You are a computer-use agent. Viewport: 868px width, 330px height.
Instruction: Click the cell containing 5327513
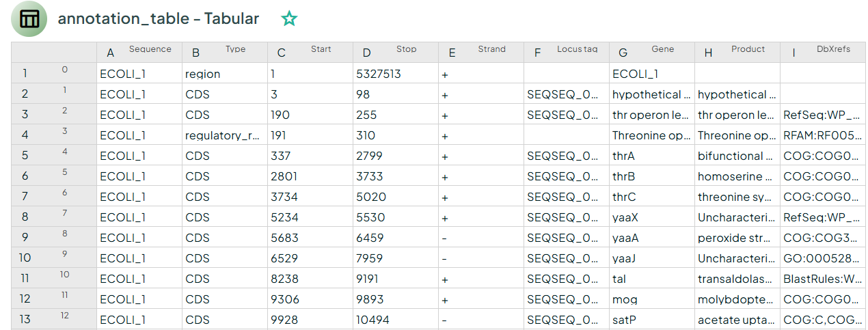pyautogui.click(x=396, y=74)
